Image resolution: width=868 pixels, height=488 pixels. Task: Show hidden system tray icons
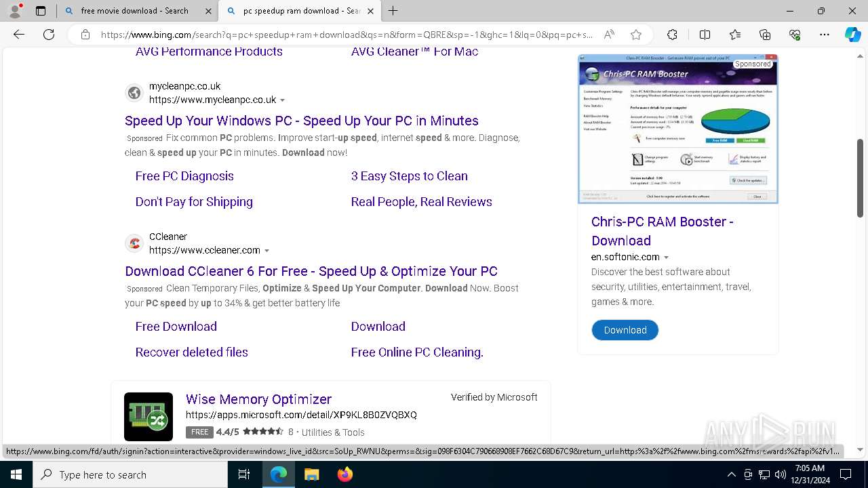pos(731,474)
